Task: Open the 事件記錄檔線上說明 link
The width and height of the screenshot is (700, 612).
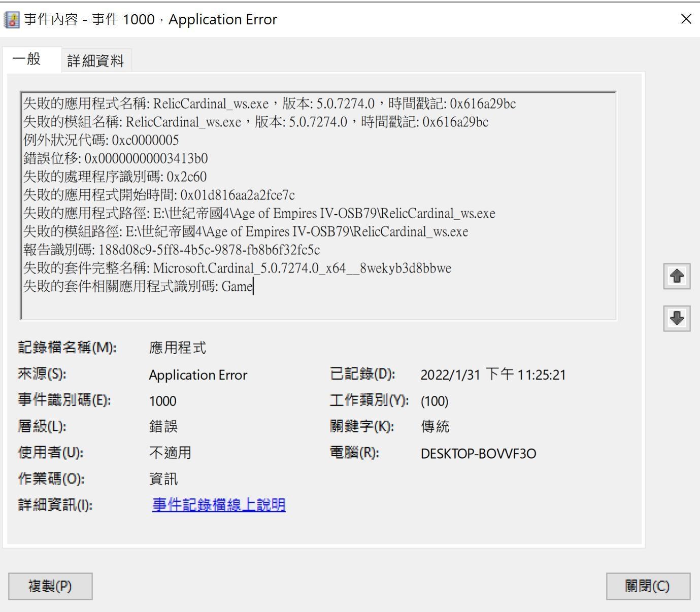Action: point(219,505)
